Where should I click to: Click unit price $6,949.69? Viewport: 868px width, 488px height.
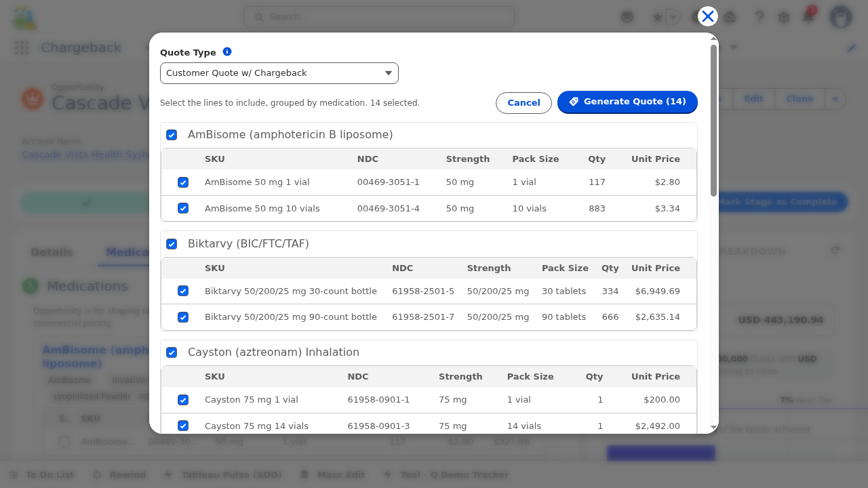(658, 291)
